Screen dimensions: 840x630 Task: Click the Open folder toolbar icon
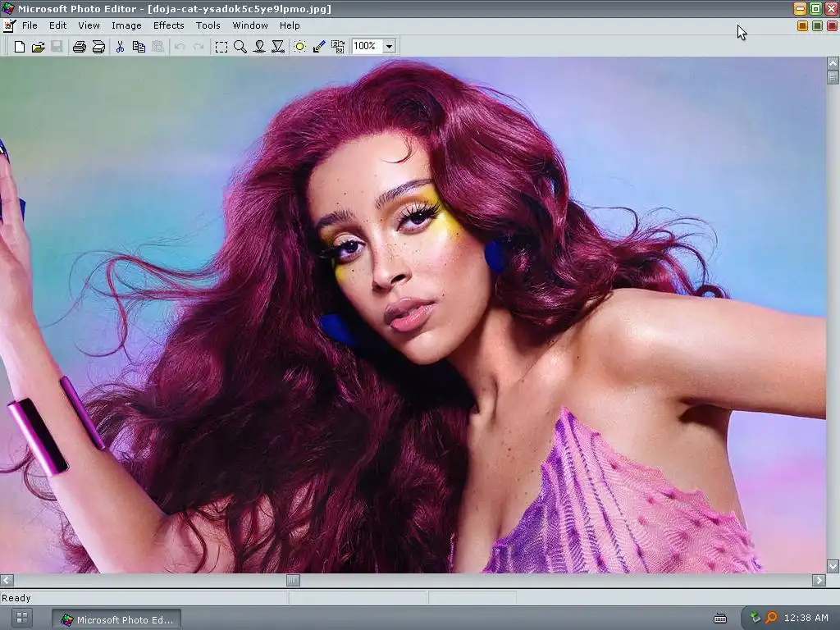[x=38, y=47]
